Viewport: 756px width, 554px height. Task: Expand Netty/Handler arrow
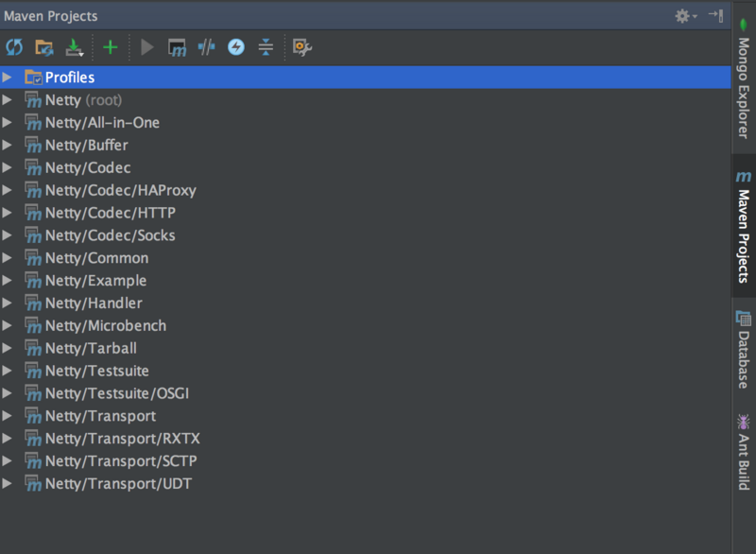(8, 303)
